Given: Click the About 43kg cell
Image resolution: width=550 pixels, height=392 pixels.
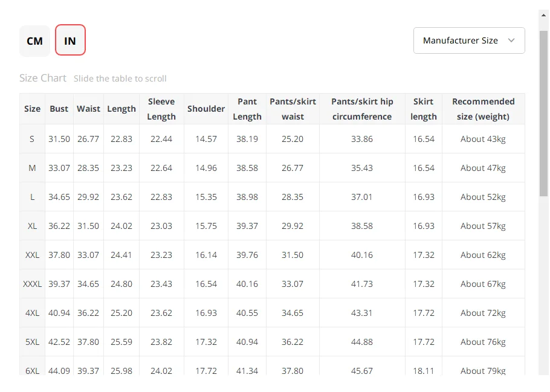Looking at the screenshot, I should click(x=483, y=139).
